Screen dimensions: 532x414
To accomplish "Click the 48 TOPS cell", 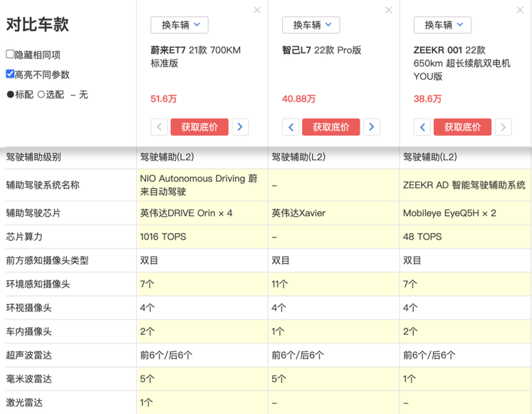I will [x=465, y=237].
